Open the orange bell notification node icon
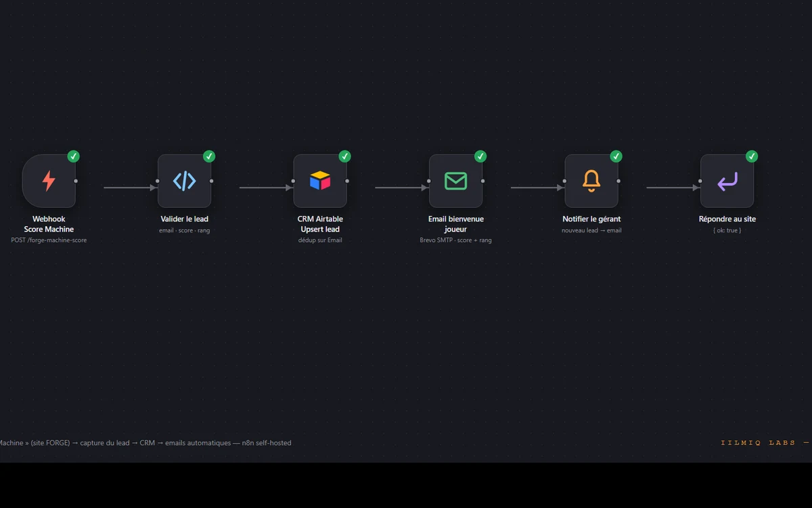Viewport: 812px width, 508px height. click(591, 181)
